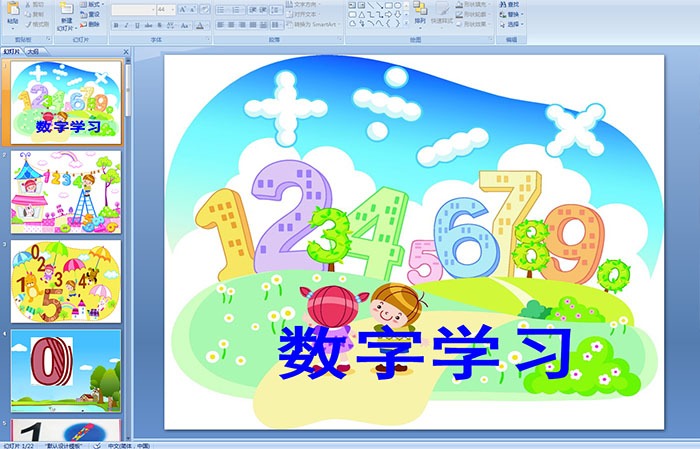Open the font color swatch (A)
Screen dimensions: 700x449
click(x=201, y=25)
